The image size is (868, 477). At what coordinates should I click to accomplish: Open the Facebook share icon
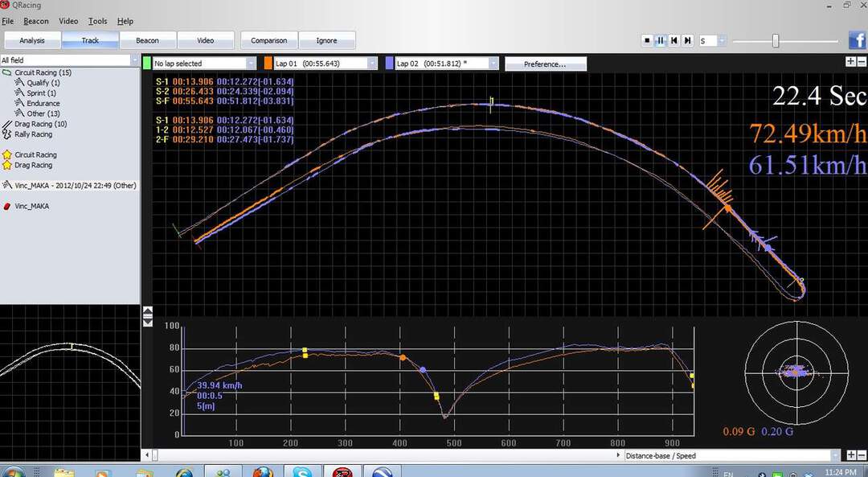point(858,40)
